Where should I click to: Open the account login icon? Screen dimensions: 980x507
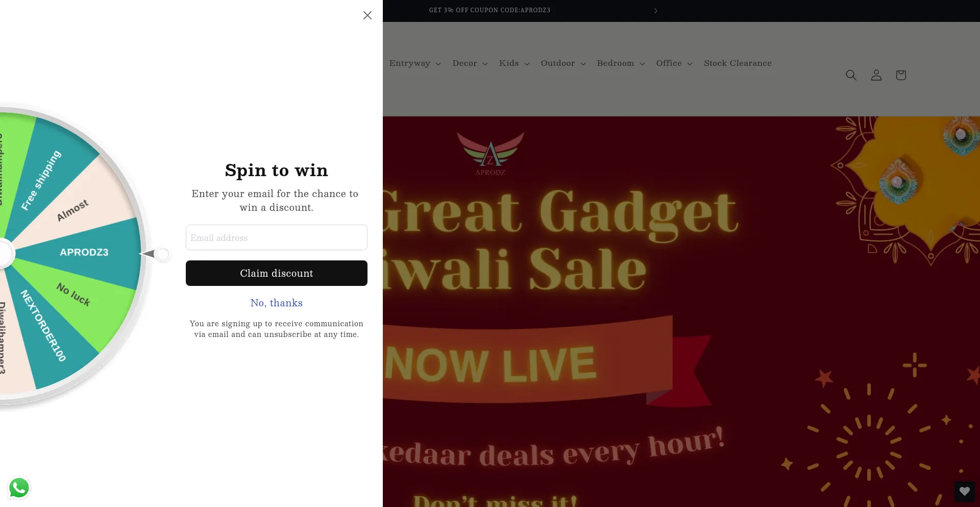[x=876, y=75]
